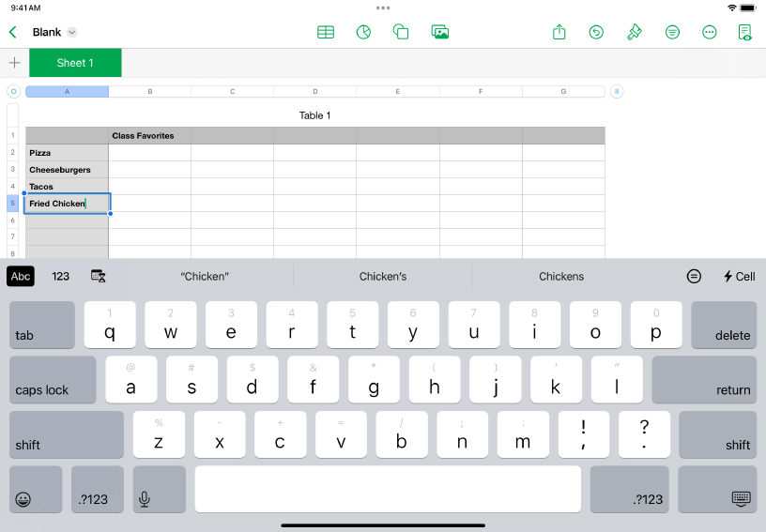Tap the Undo button
The width and height of the screenshot is (766, 532).
(596, 32)
